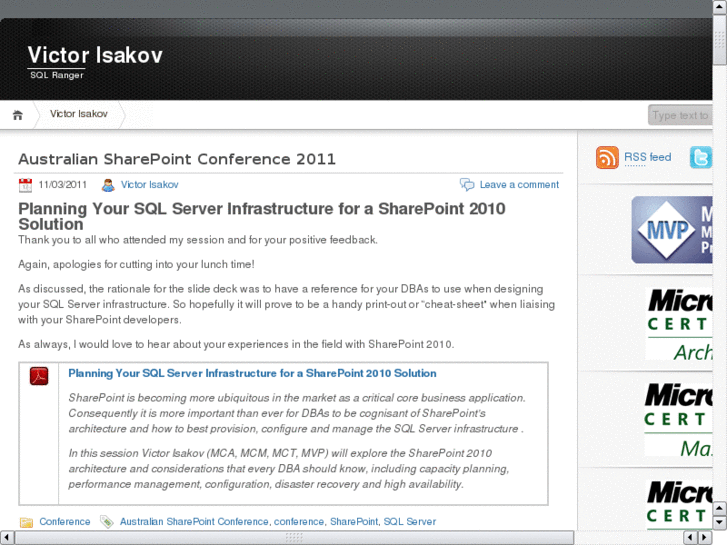The image size is (727, 545).
Task: Open the Microsoft Certified Master logo
Action: coord(678,419)
